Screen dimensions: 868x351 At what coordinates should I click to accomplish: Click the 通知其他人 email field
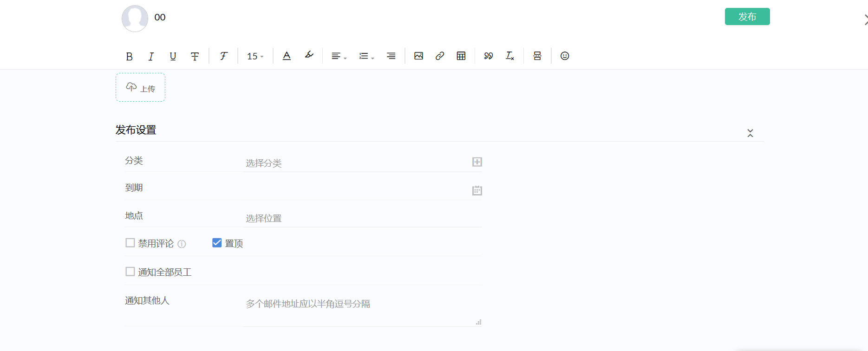pyautogui.click(x=362, y=308)
